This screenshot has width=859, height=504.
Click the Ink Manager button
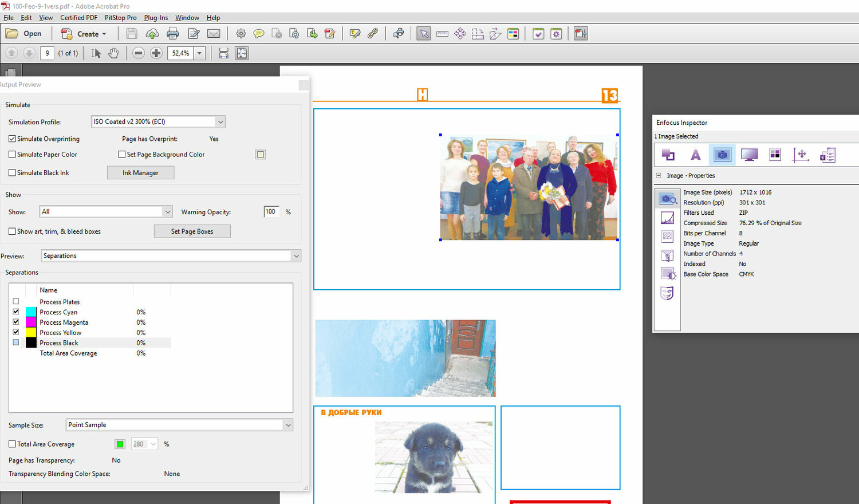140,172
